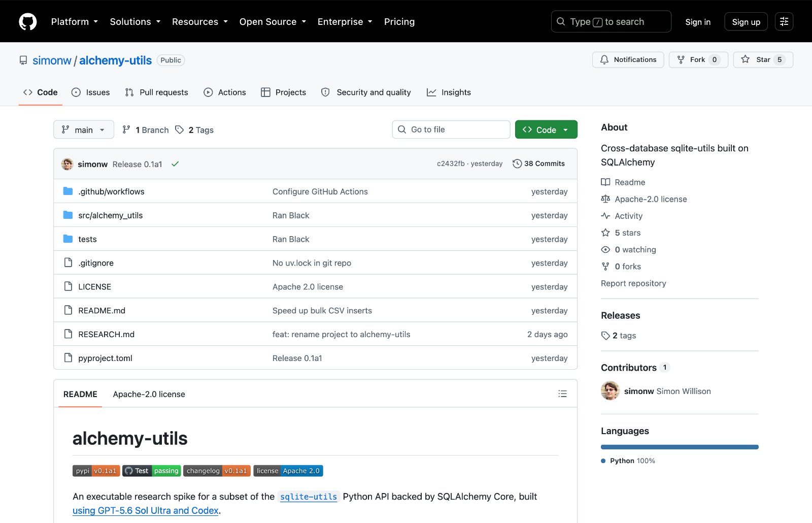This screenshot has width=812, height=523.
Task: Open the .github/workflows folder icon
Action: pyautogui.click(x=68, y=191)
